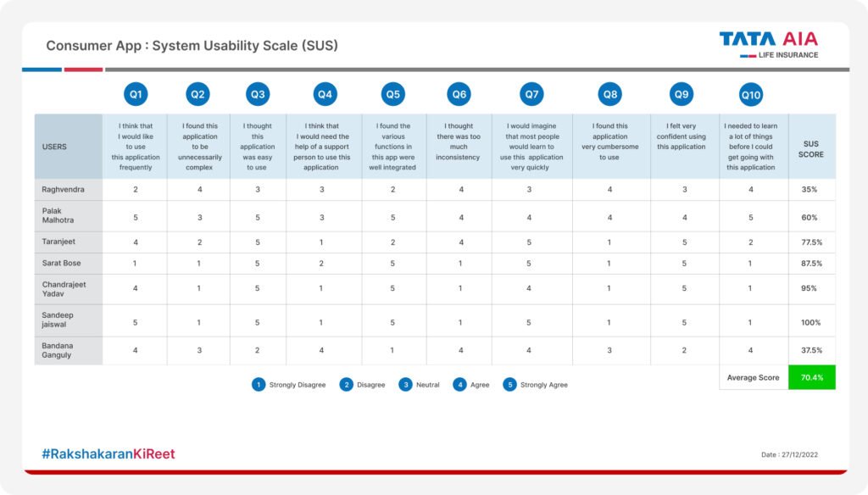
Task: Click the Average Score label cell
Action: [753, 377]
